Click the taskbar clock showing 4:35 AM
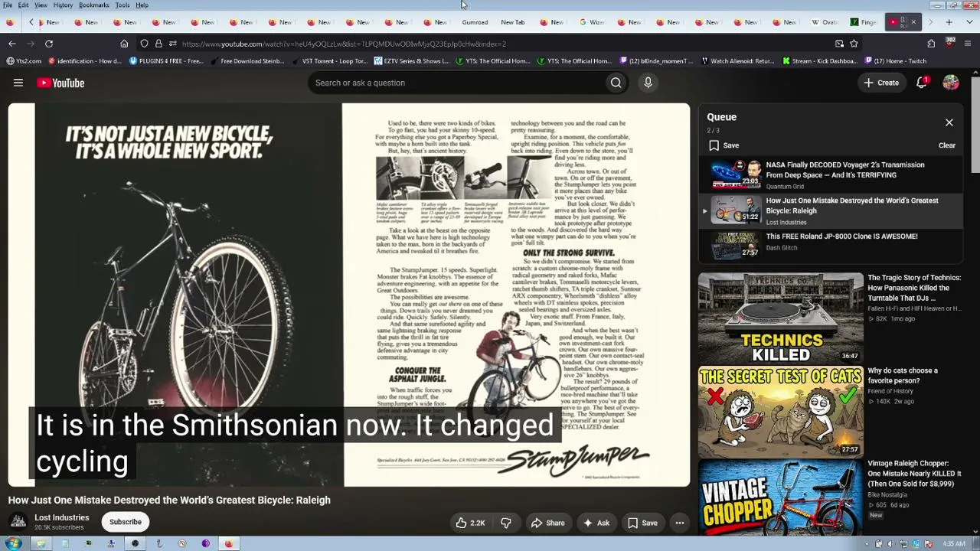980x551 pixels. (953, 544)
